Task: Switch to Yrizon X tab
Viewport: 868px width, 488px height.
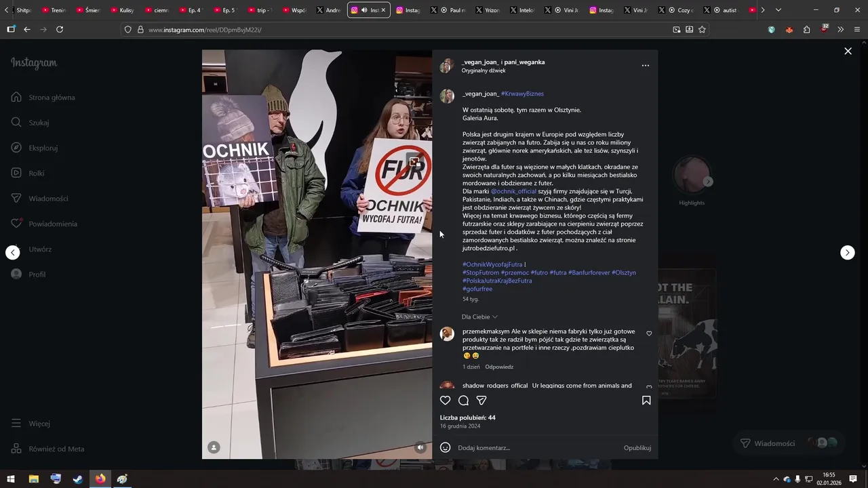Action: 487,10
